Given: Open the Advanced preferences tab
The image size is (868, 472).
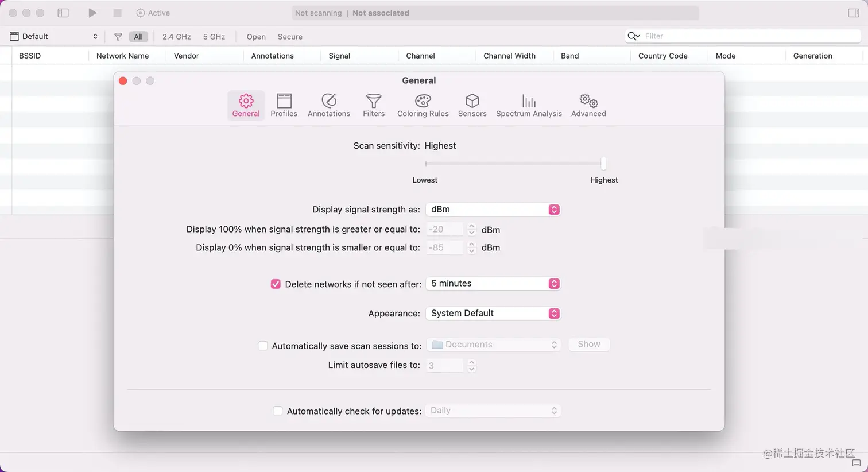Looking at the screenshot, I should click(588, 106).
